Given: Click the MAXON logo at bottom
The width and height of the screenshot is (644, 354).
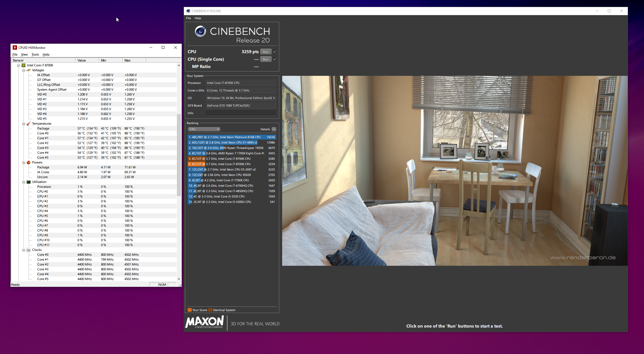Looking at the screenshot, I should [x=205, y=322].
